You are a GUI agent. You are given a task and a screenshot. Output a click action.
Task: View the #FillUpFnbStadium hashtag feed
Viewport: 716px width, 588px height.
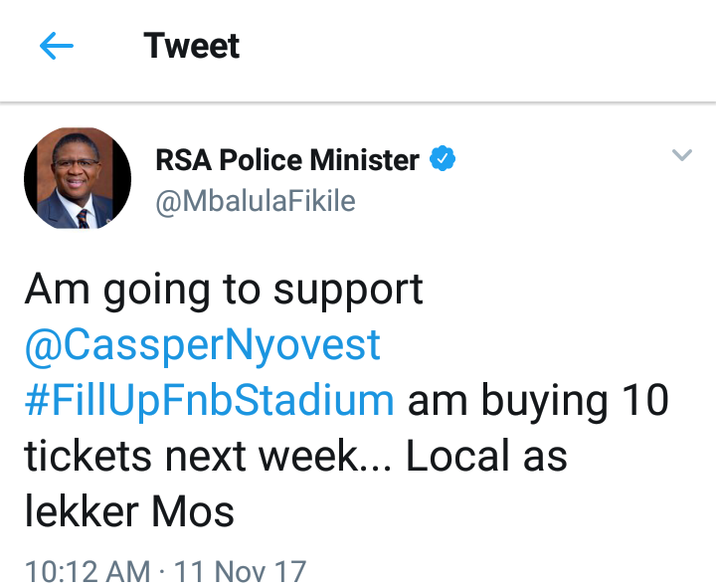pyautogui.click(x=209, y=401)
